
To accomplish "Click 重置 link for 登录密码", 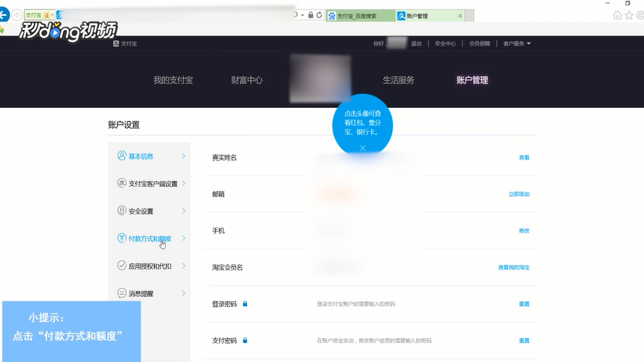I will (524, 303).
